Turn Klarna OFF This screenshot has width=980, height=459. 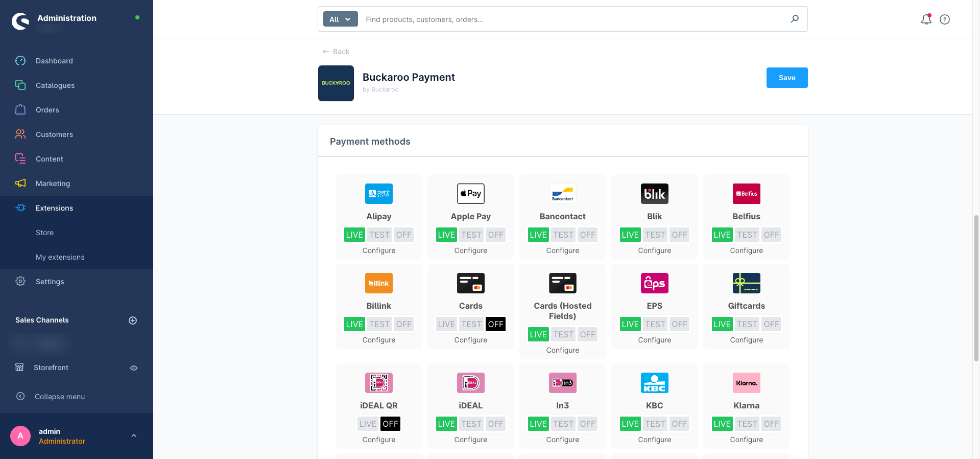click(771, 424)
